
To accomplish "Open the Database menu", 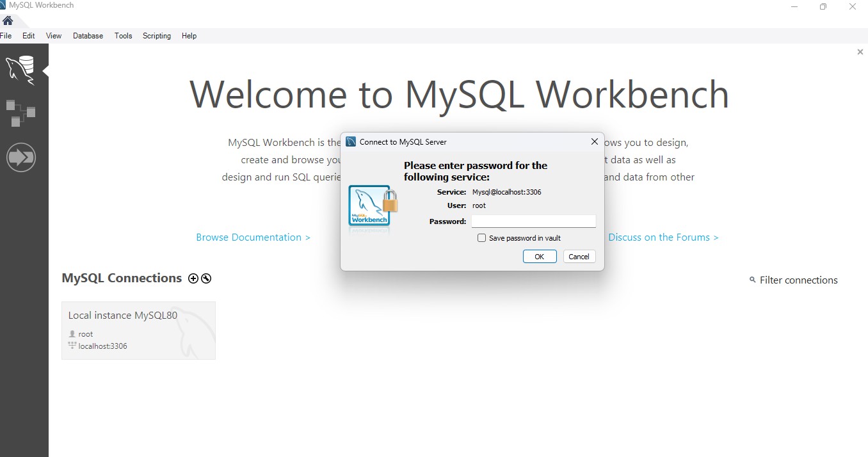I will [88, 36].
